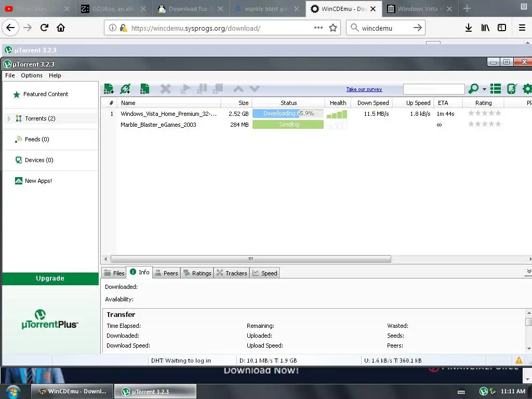The image size is (532, 399).
Task: Switch to the Speed tab
Action: tap(264, 273)
